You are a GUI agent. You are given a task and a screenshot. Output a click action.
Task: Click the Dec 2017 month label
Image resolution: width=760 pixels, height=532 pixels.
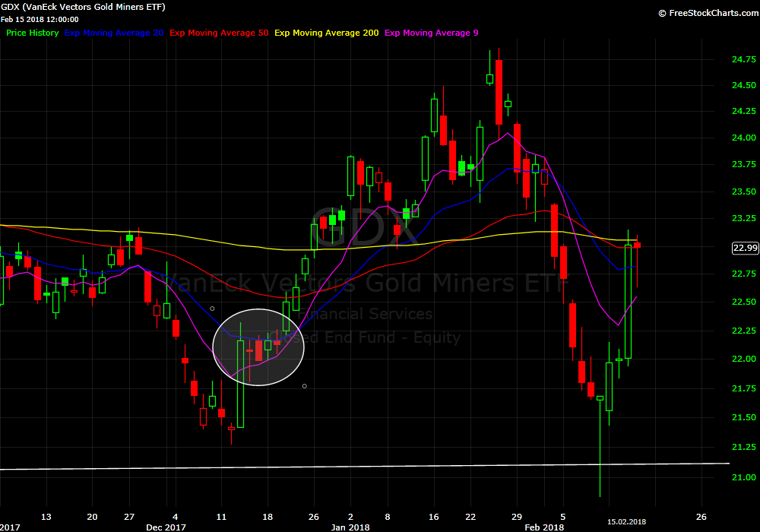[x=166, y=527]
